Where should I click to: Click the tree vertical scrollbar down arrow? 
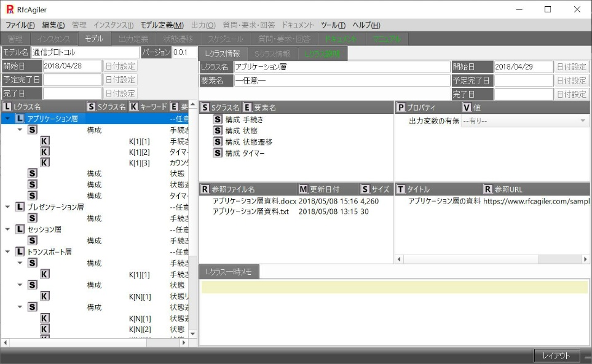tap(192, 334)
